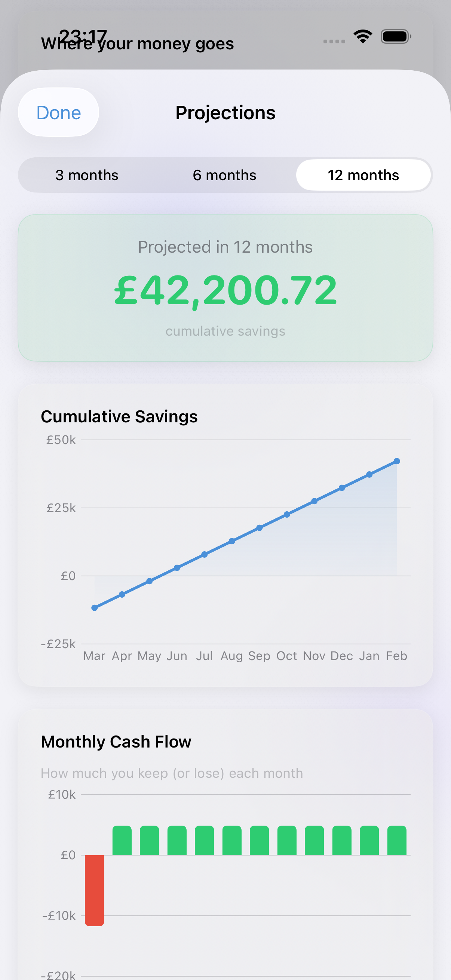
Task: Select the Mar point on savings line
Action: 94,608
